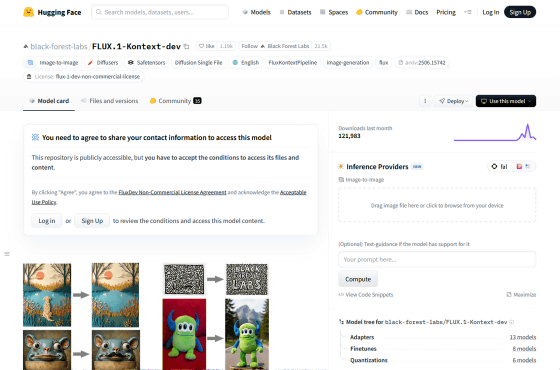Image resolution: width=560 pixels, height=370 pixels.
Task: Switch to Files and versions tab
Action: (x=109, y=101)
